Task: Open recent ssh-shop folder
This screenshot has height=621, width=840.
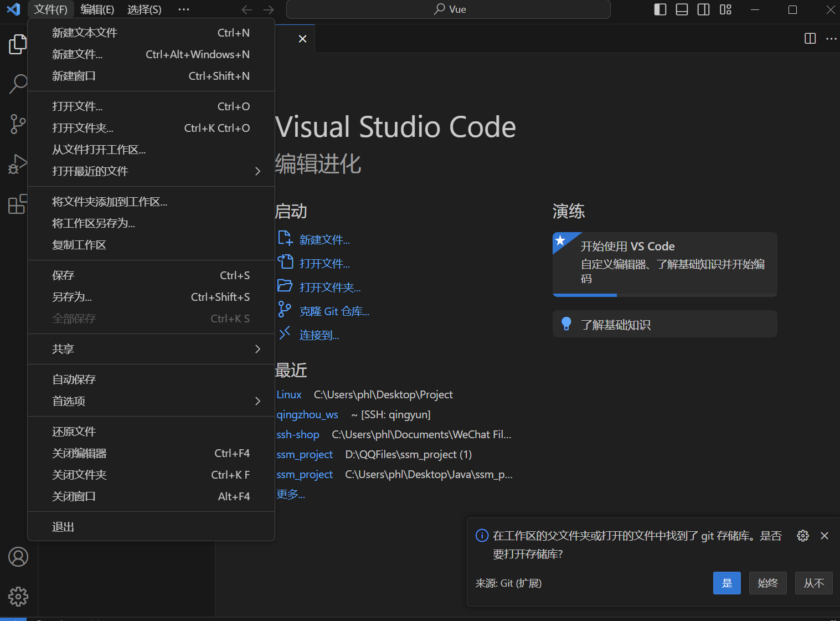Action: (298, 434)
